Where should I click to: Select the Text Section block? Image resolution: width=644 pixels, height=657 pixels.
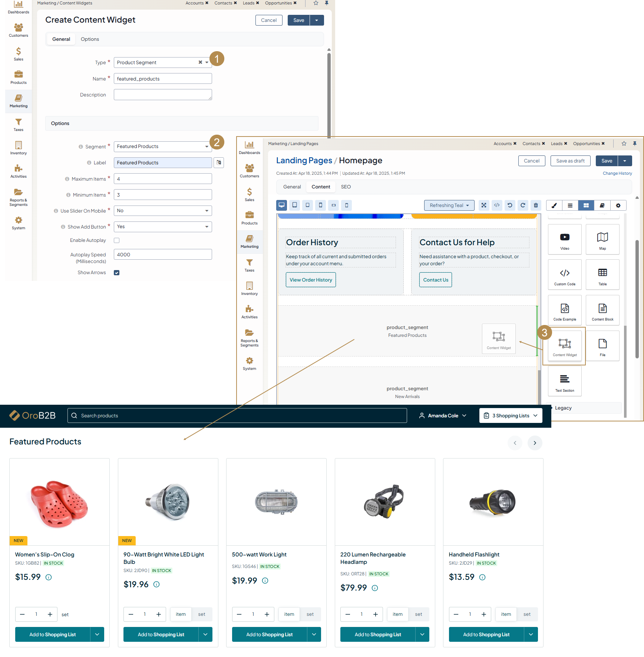tap(565, 381)
